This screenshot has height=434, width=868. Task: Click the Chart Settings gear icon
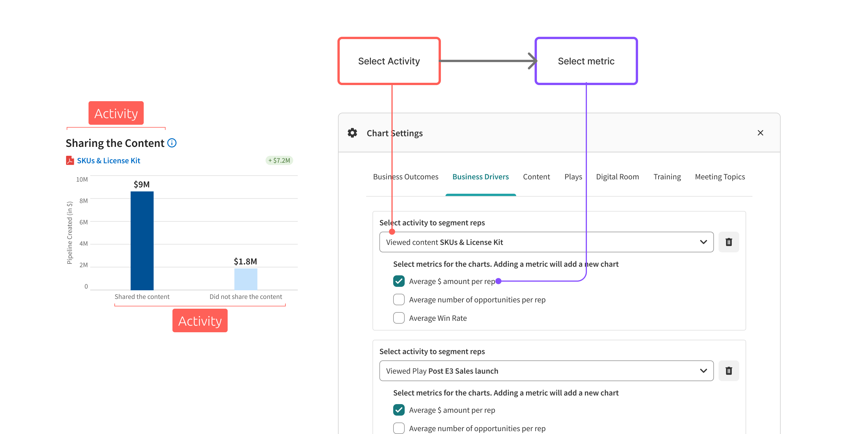coord(352,133)
